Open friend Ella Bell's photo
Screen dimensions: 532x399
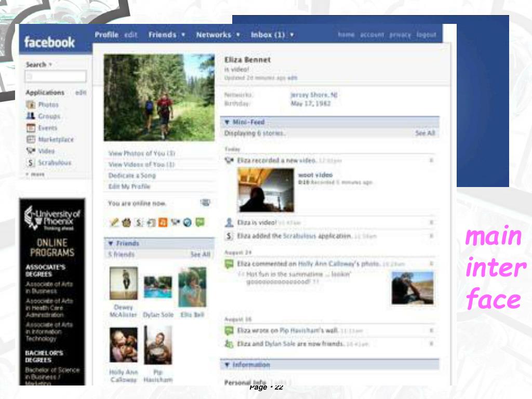[192, 287]
